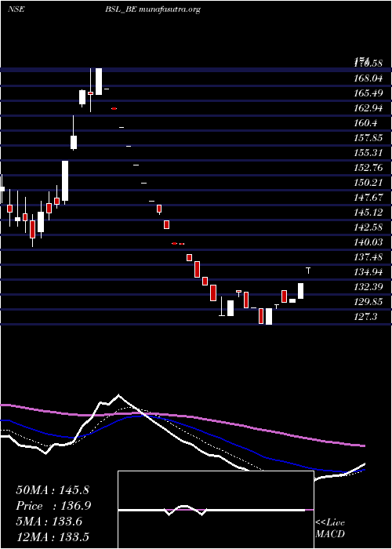Image resolution: width=392 pixels, height=549 pixels.
Task: Click the 155.31 price axis label
Action: pos(368,153)
